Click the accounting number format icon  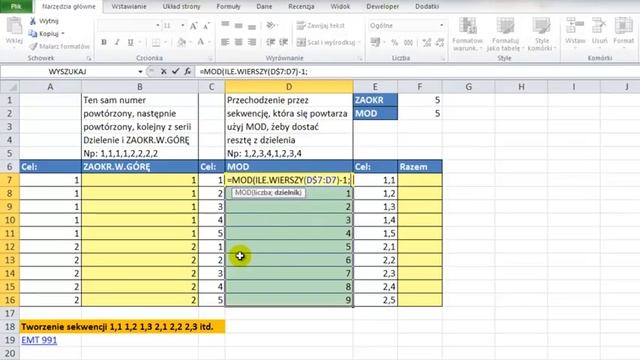point(375,42)
